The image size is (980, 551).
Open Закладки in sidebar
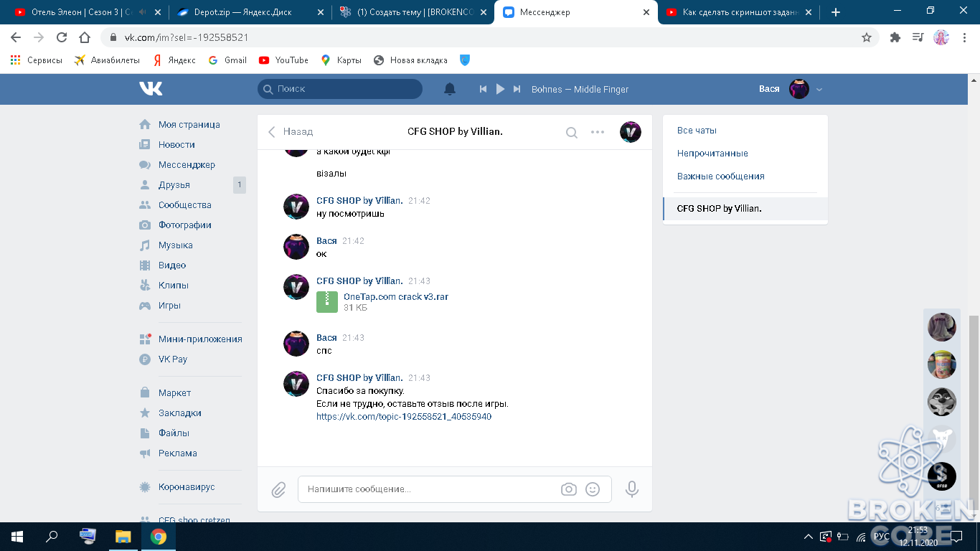pyautogui.click(x=180, y=413)
